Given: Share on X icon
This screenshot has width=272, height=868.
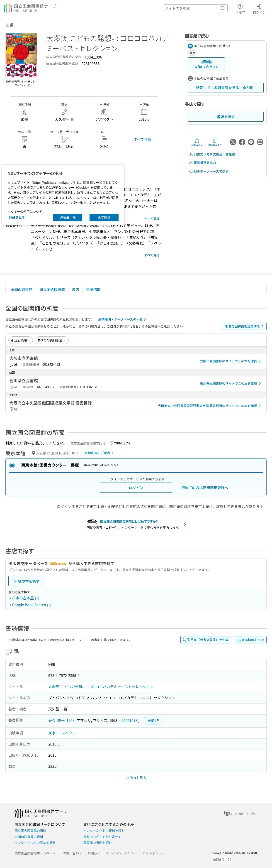Looking at the screenshot, I should point(233,142).
